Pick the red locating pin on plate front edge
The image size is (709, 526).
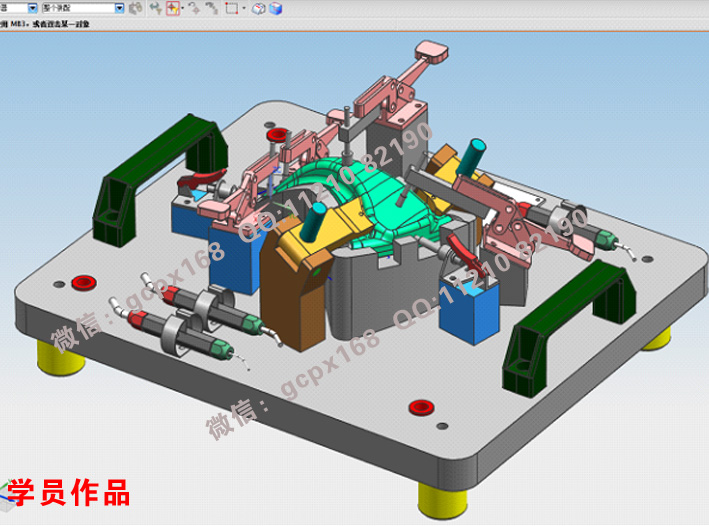click(x=420, y=408)
